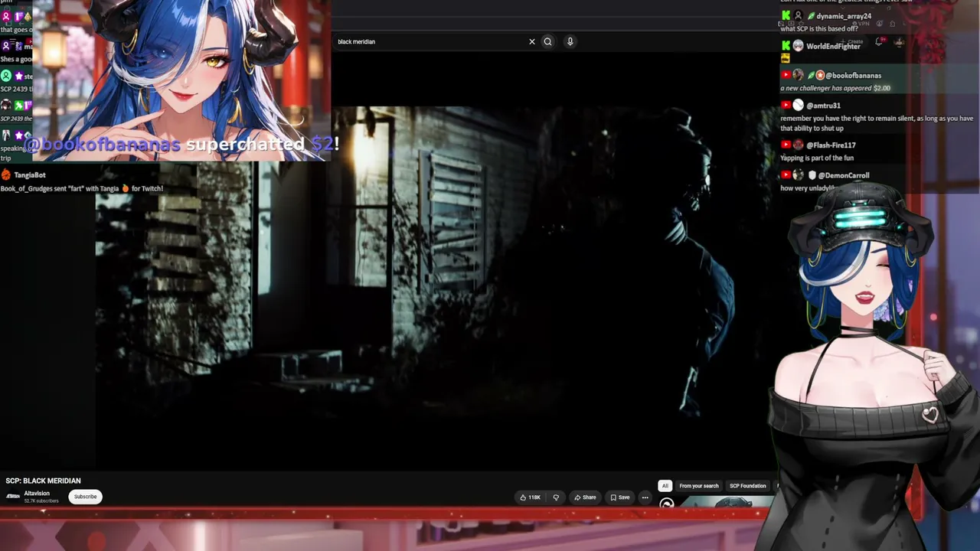
Task: Click the @bookofbananas chat username
Action: pyautogui.click(x=853, y=76)
